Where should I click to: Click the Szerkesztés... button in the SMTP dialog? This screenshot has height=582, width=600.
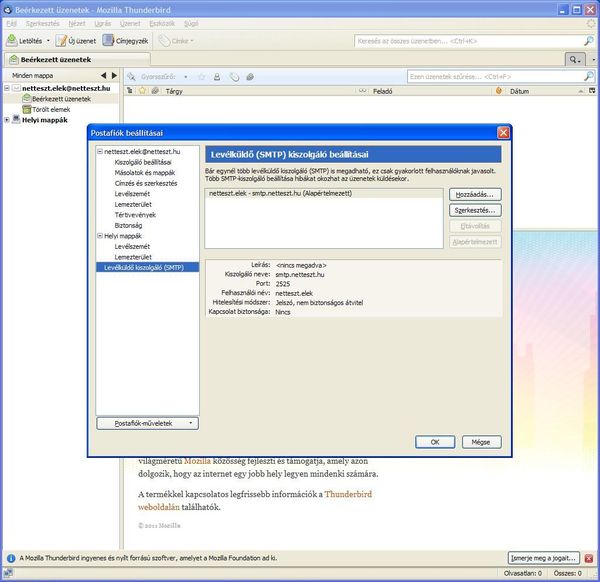point(475,210)
